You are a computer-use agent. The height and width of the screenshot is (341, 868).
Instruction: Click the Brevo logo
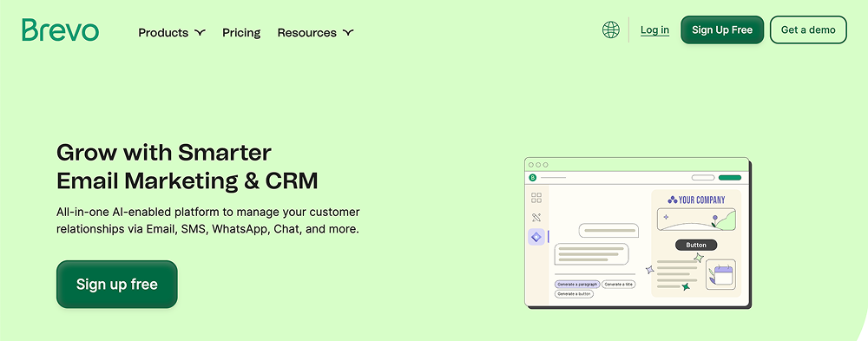[x=61, y=30]
